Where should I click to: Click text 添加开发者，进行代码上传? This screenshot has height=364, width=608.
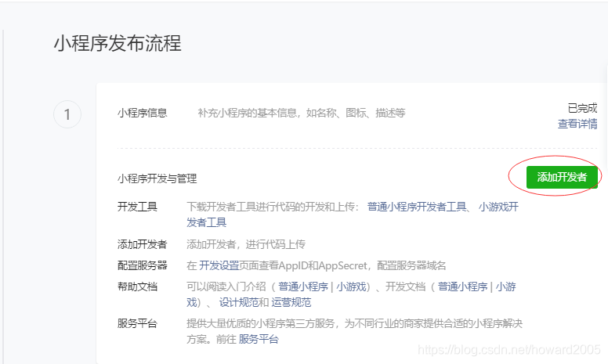[246, 244]
